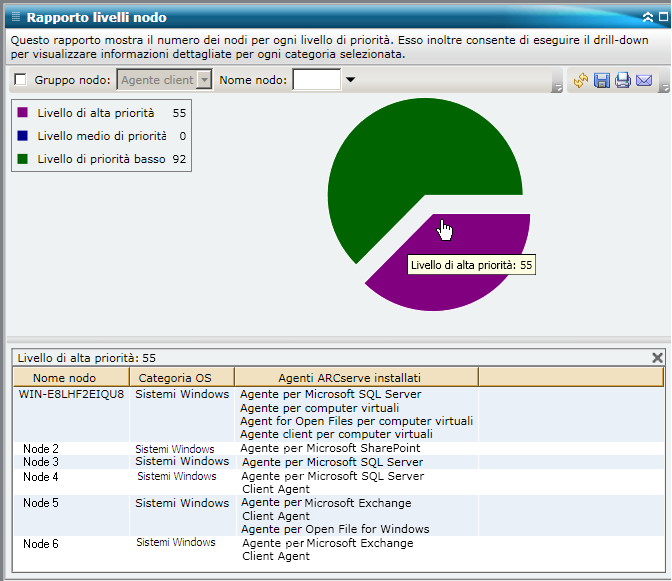
Task: Click the save report floppy icon
Action: [x=601, y=80]
